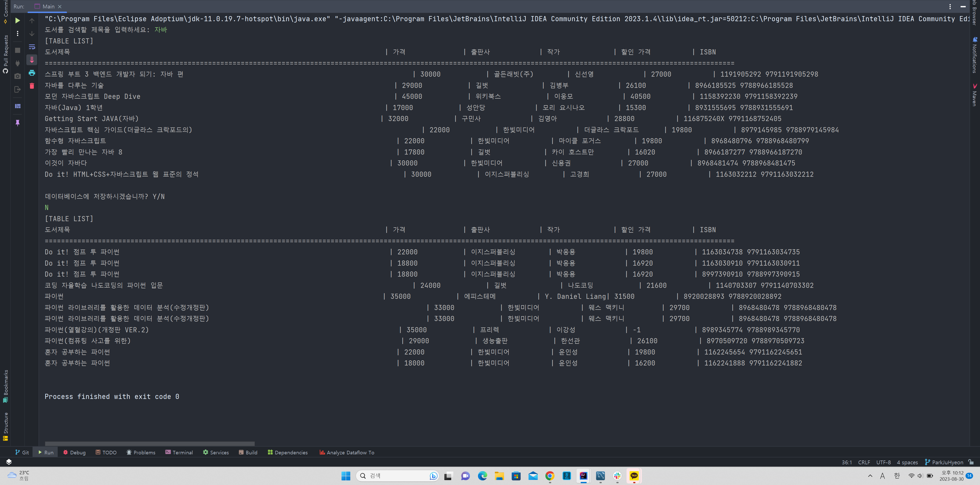
Task: Open Run panel options menu at top right
Action: 950,6
